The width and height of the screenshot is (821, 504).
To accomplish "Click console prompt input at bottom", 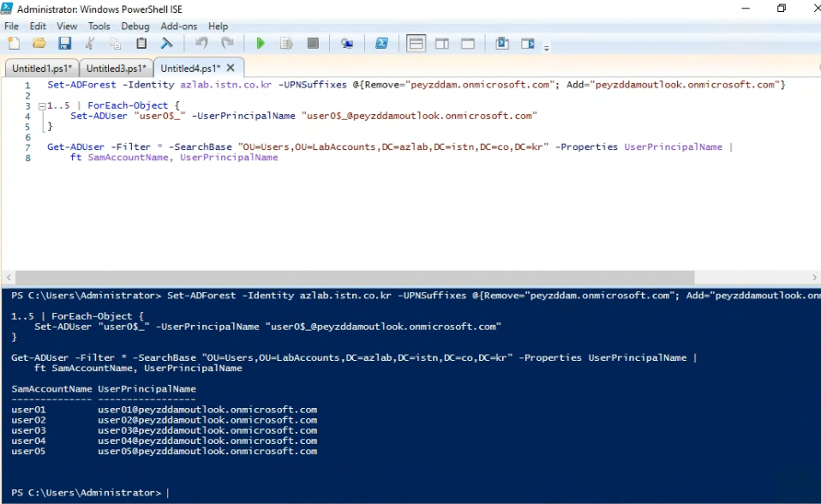I will click(168, 493).
